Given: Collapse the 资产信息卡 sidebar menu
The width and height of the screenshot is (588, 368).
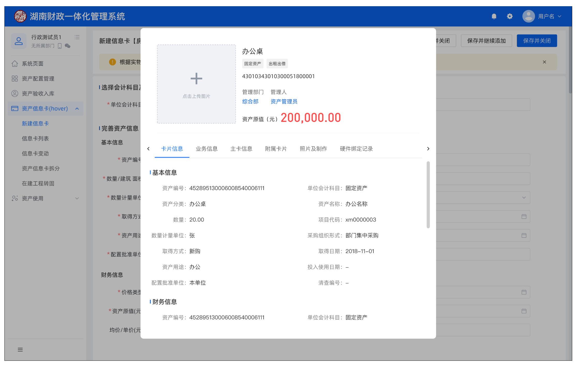Looking at the screenshot, I should 77,109.
